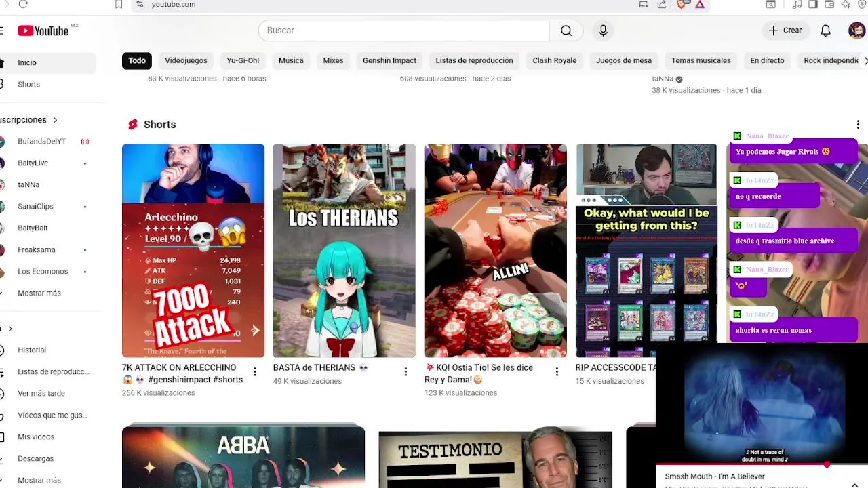This screenshot has height=488, width=868.
Task: Open the Los Ecomonos subscription
Action: (x=47, y=271)
